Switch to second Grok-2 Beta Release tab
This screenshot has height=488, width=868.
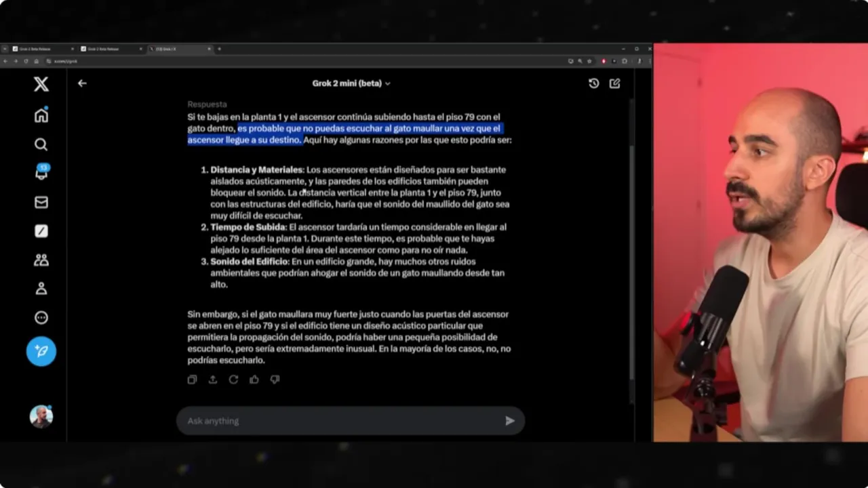[x=111, y=49]
